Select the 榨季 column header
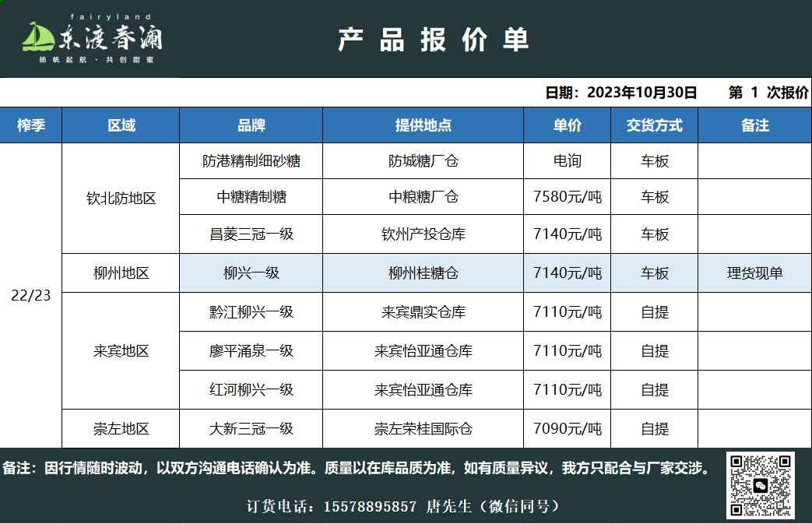 (31, 125)
